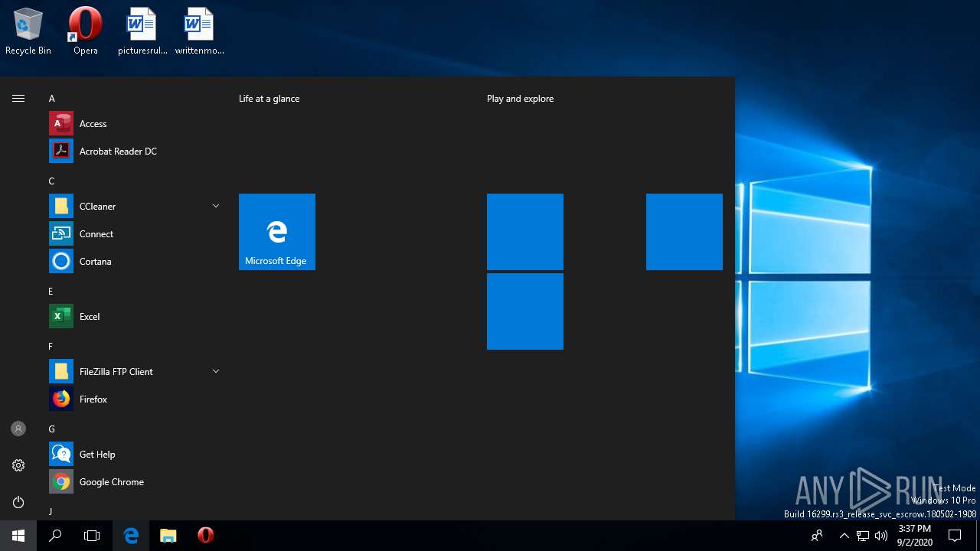Launch Google Chrome from the app list
The image size is (980, 551).
135,482
